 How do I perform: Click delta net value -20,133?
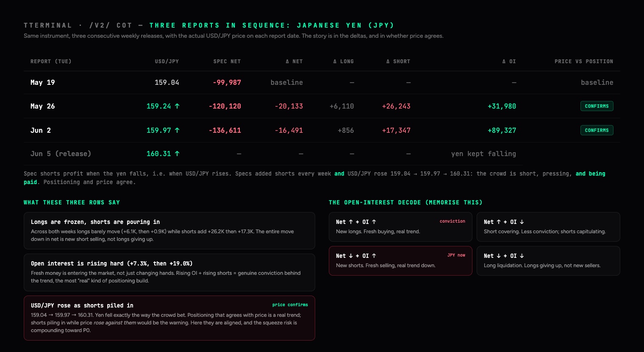[x=289, y=106]
